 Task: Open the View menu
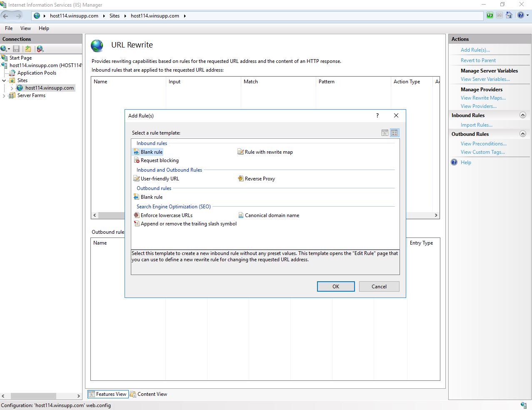25,28
